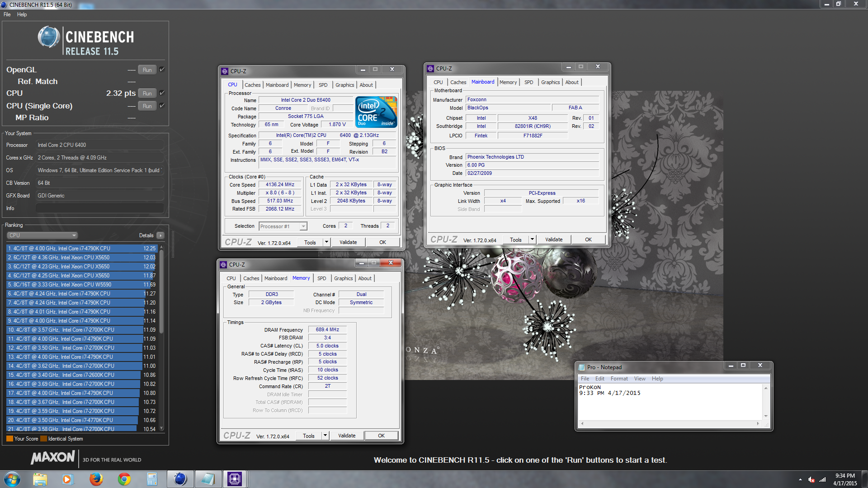This screenshot has width=868, height=488.
Task: Click the Cinebench title bar icon
Action: click(x=5, y=5)
